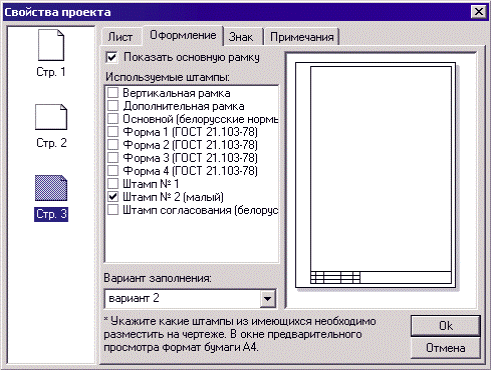Go to the Примечания tab
The width and height of the screenshot is (491, 370).
[x=302, y=37]
